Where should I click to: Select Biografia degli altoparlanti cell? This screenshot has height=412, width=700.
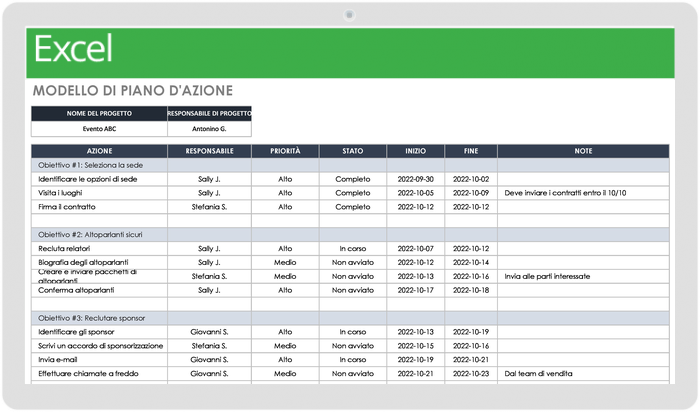99,262
